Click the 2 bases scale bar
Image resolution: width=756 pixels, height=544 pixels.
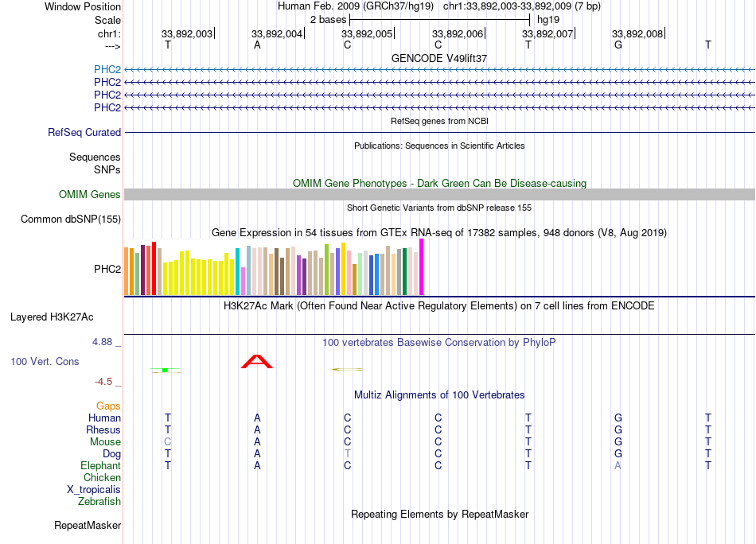[440, 20]
